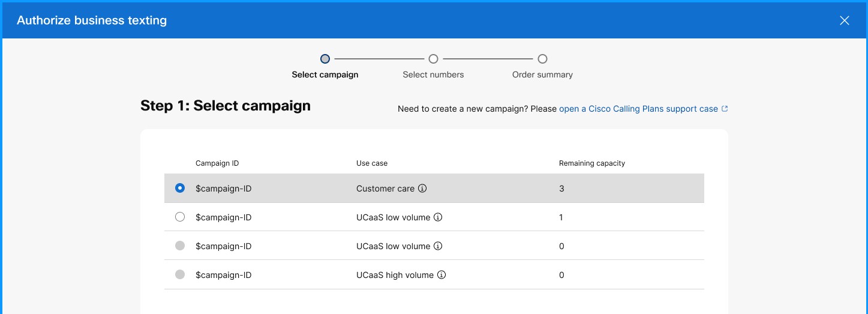868x314 pixels.
Task: Click the Select campaign step label
Action: point(325,75)
